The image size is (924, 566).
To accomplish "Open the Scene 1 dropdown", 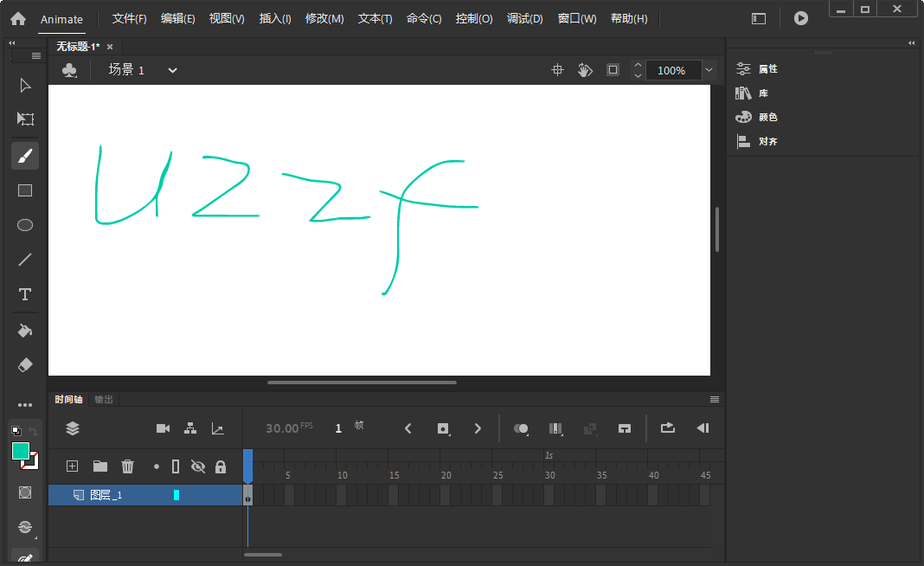I will [171, 70].
